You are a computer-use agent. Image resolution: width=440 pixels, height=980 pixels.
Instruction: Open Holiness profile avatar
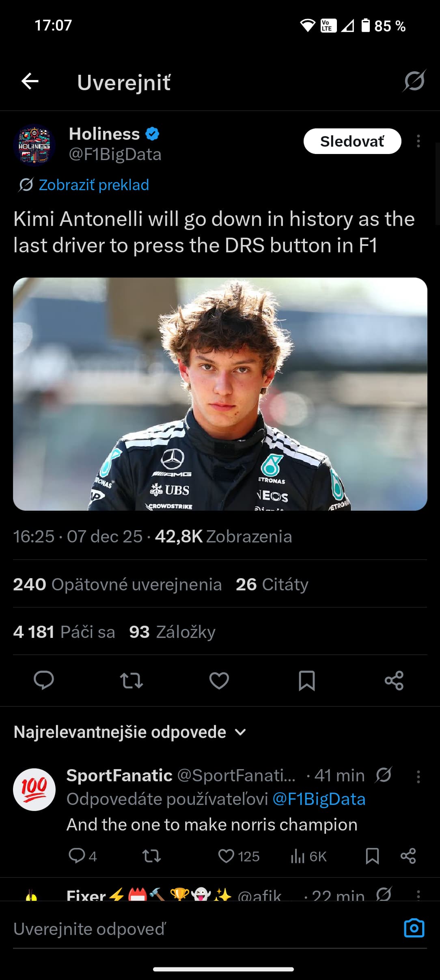coord(35,145)
